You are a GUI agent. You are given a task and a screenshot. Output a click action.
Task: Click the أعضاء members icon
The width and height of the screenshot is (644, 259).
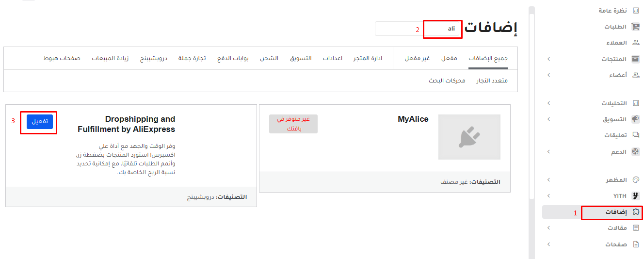click(636, 75)
